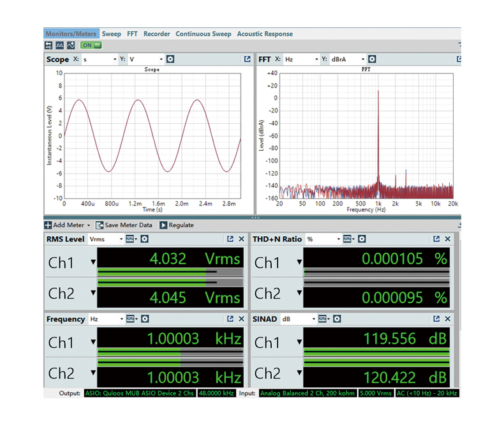Open RMS Level meter settings gear
Viewport: 504px width, 427px height.
pos(145,239)
